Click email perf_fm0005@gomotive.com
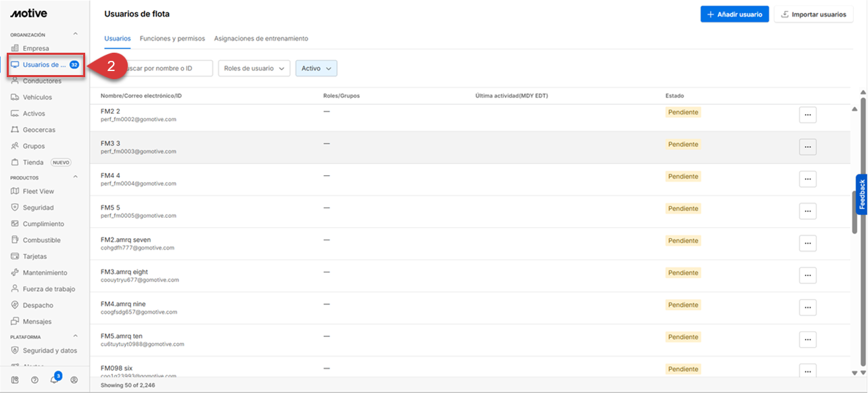Viewport: 868px width, 393px height. 139,216
